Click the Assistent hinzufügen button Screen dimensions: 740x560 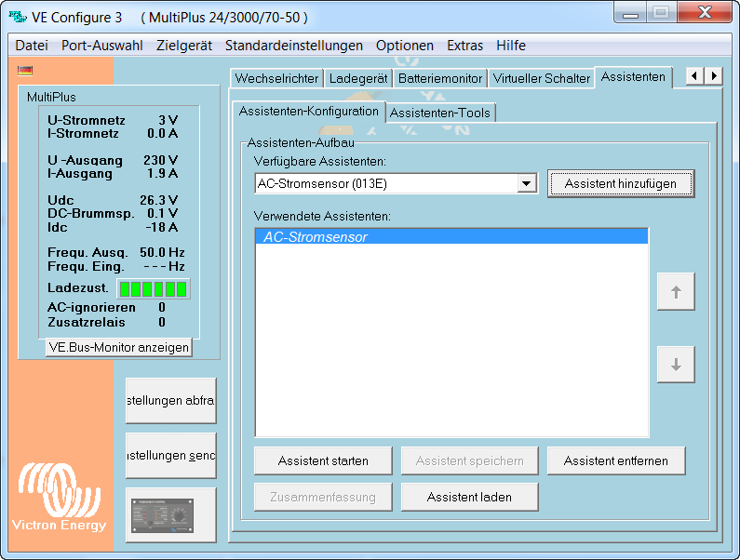(620, 184)
